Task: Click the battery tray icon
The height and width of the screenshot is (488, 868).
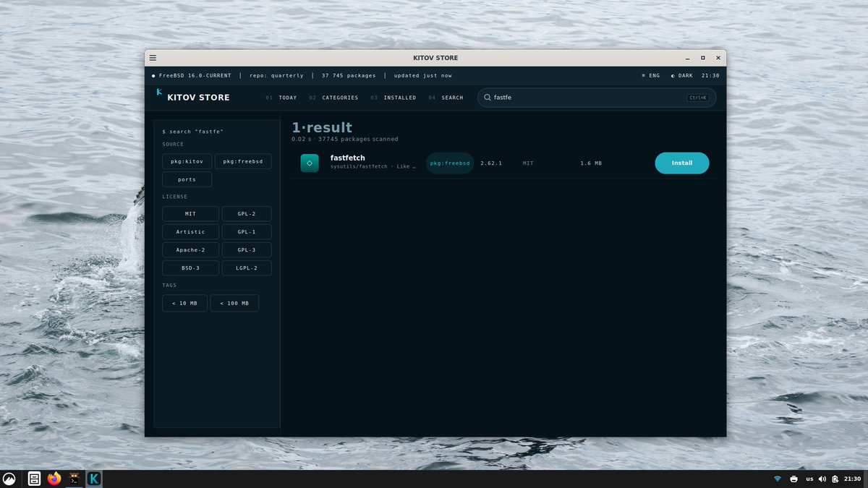Action: tap(835, 479)
